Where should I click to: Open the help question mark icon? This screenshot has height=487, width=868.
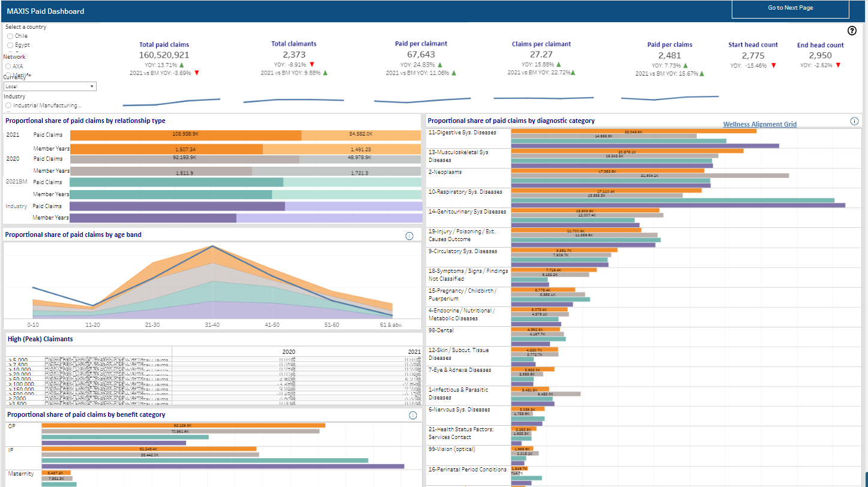pos(851,31)
